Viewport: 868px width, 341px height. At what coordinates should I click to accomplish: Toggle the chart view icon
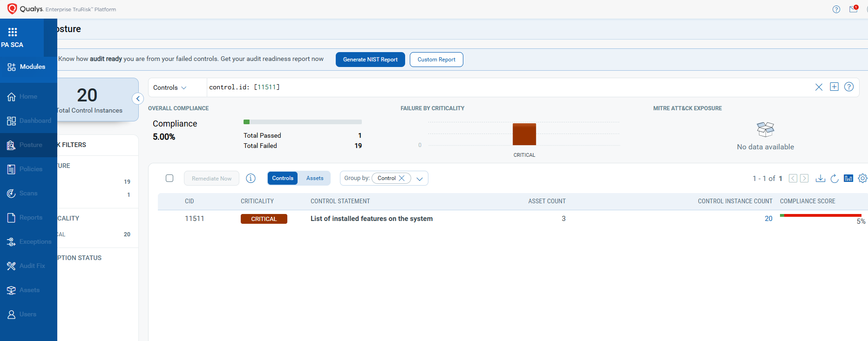click(848, 178)
